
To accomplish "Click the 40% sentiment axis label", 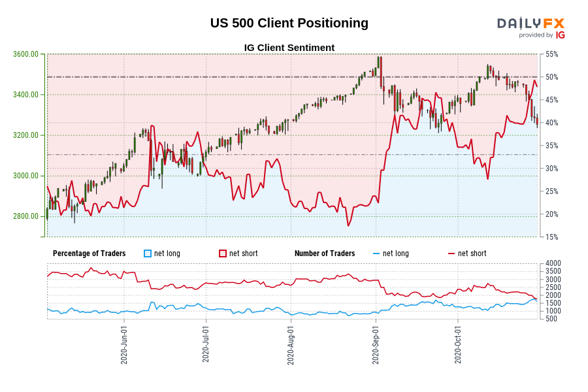I will [x=551, y=123].
